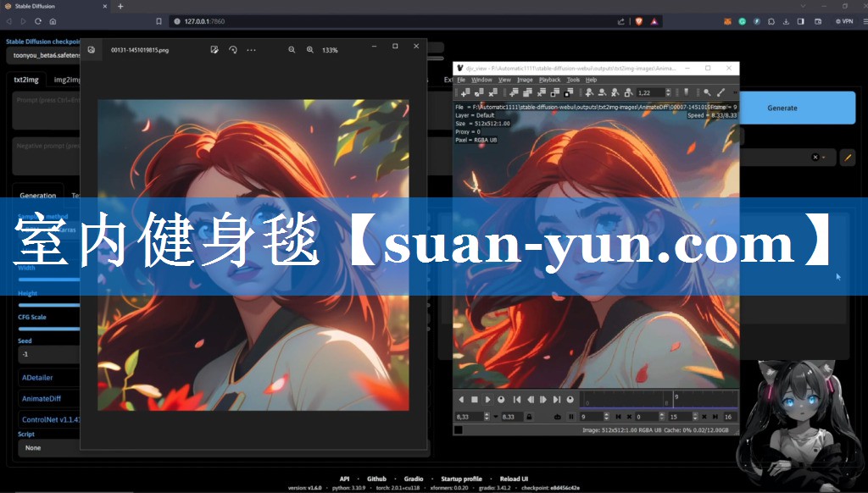Image resolution: width=868 pixels, height=493 pixels.
Task: Go to the browser home page
Action: click(x=53, y=21)
